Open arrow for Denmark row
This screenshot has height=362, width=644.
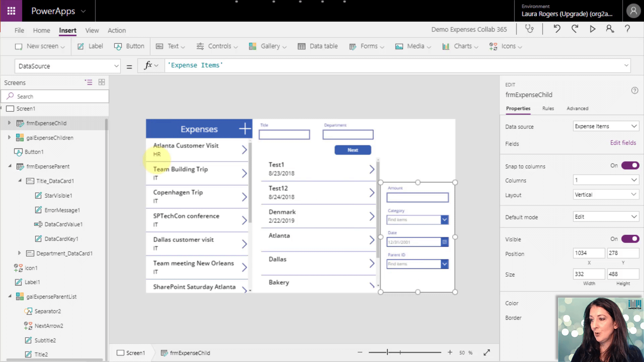tap(372, 216)
